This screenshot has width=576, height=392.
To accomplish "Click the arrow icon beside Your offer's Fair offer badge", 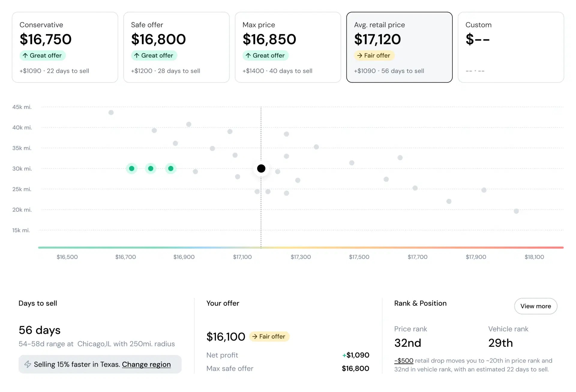I will (255, 337).
